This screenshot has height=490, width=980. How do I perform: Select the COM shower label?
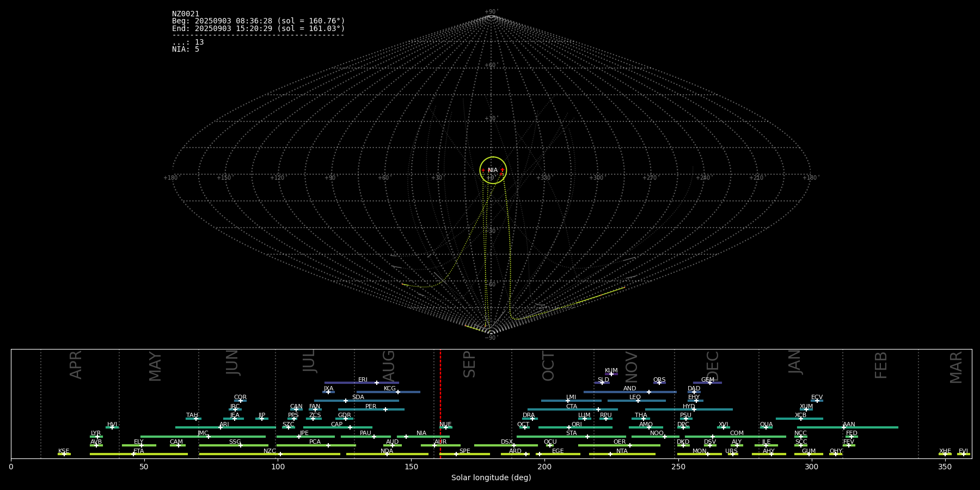click(737, 433)
